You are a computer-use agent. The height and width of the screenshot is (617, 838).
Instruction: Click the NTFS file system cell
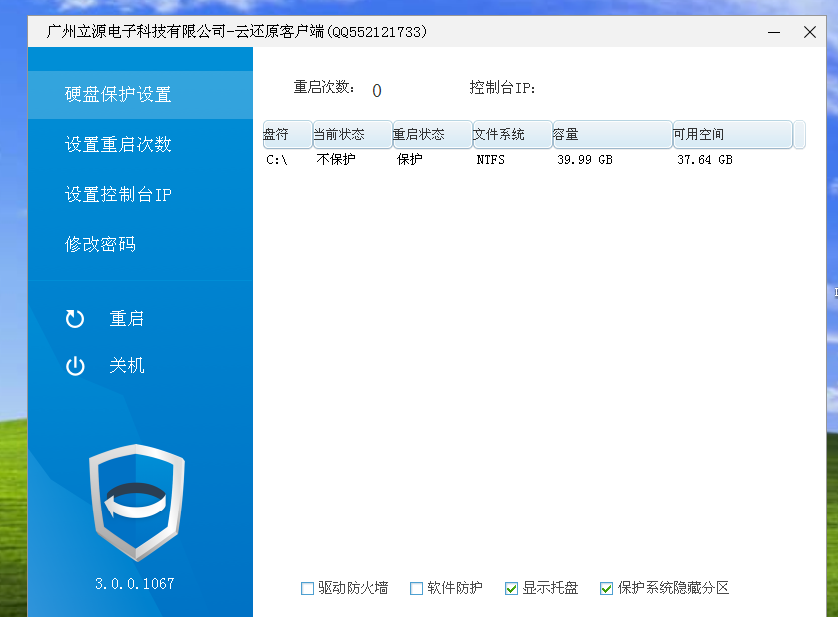(491, 160)
